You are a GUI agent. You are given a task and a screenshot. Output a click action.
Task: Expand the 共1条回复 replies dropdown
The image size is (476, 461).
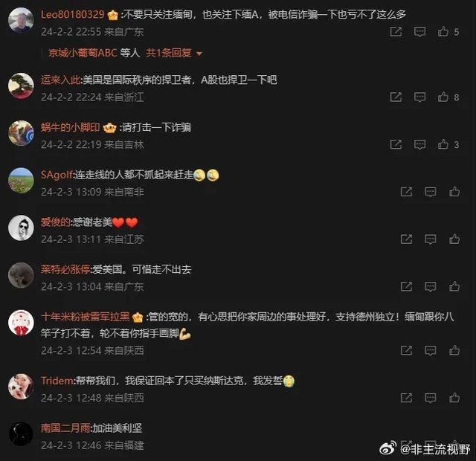(173, 53)
